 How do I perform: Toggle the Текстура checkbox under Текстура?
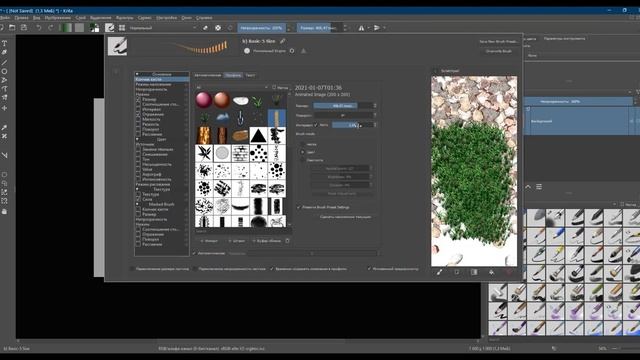click(138, 194)
